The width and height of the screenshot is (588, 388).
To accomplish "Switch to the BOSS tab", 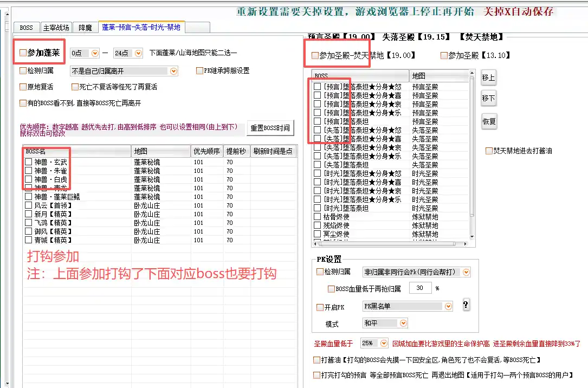I will coord(26,28).
